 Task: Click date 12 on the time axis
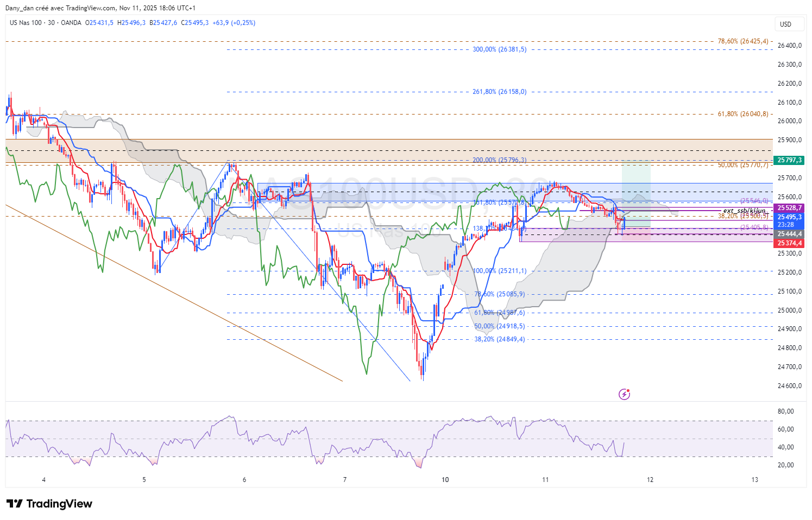point(650,480)
